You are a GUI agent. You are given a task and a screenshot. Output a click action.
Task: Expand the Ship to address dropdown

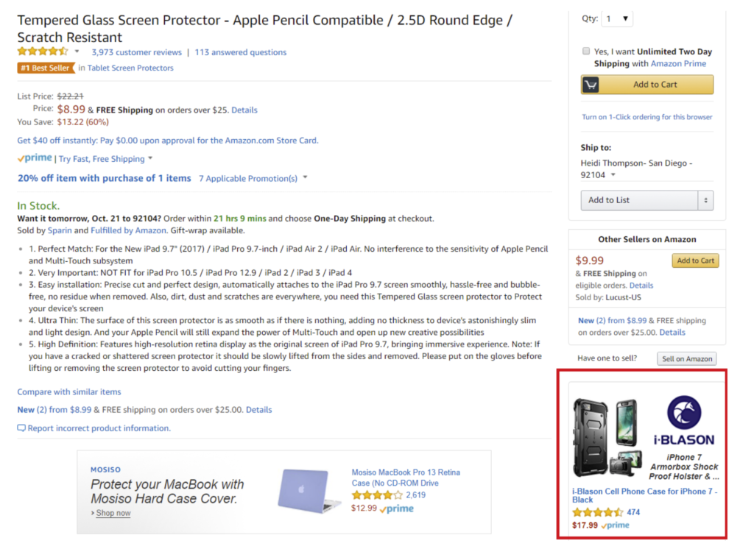pos(613,175)
